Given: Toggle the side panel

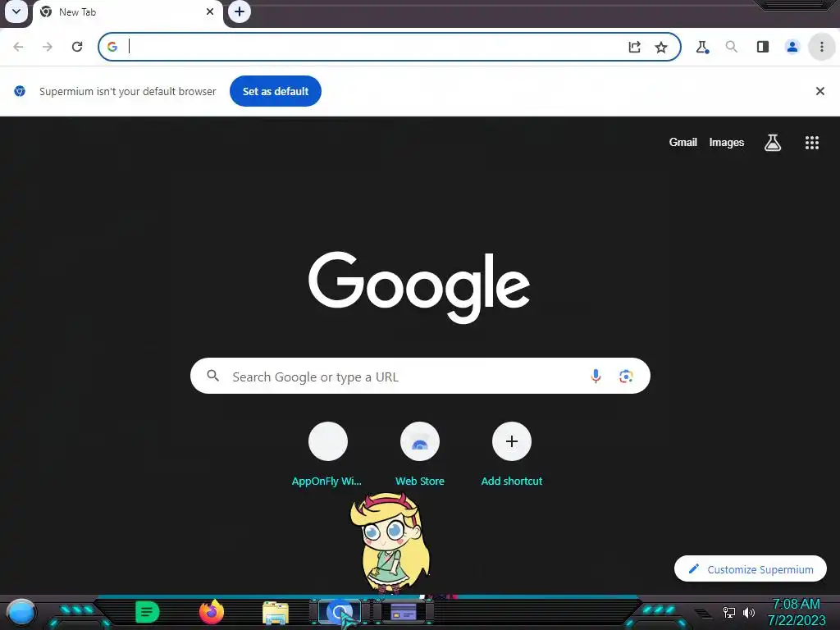Looking at the screenshot, I should click(x=763, y=47).
